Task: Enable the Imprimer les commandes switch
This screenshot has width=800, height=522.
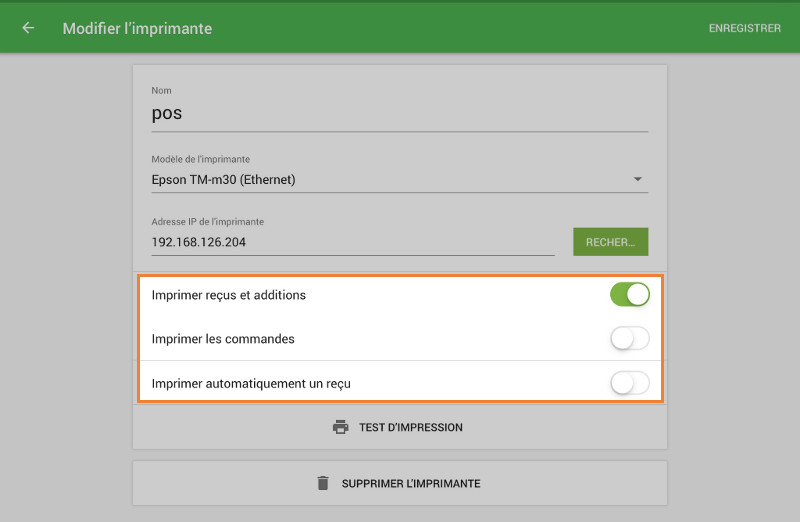Action: pyautogui.click(x=629, y=339)
